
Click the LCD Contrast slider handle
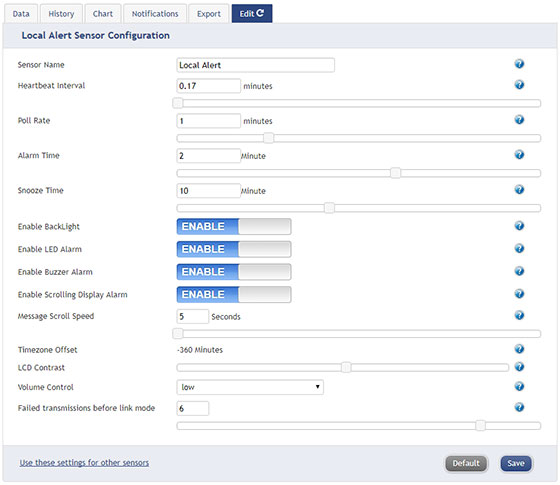(x=346, y=367)
